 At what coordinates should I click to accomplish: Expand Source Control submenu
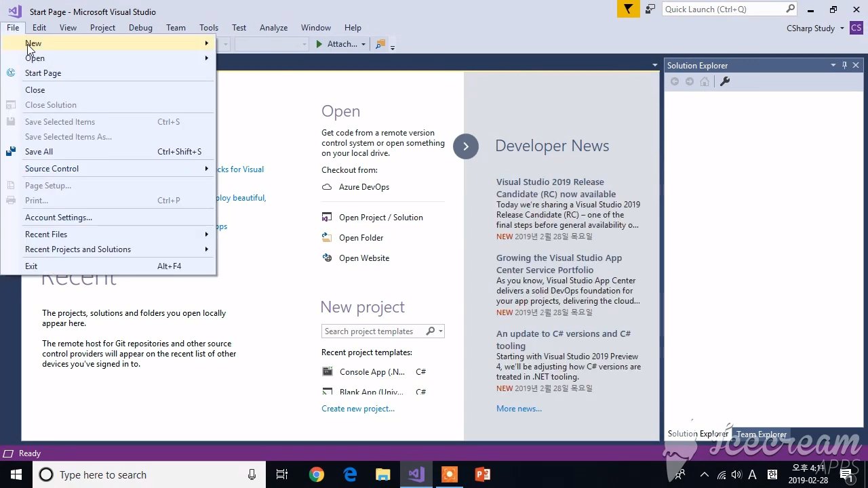[x=108, y=169]
